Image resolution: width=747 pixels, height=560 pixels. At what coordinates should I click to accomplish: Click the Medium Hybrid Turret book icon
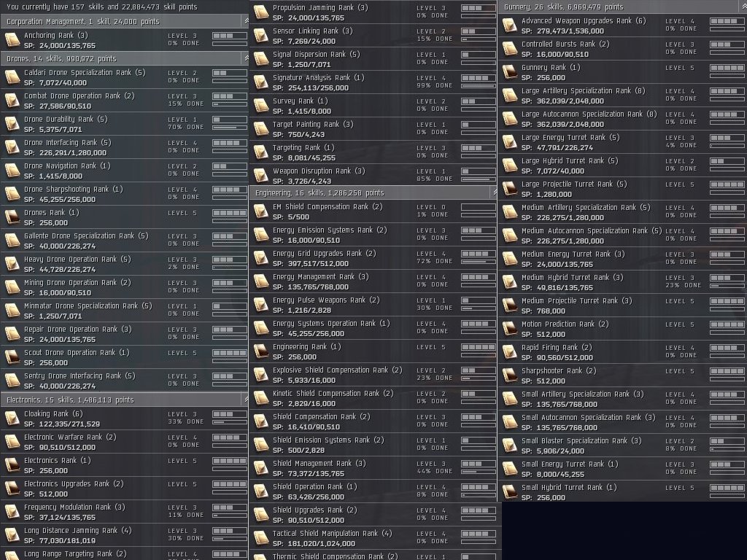(x=509, y=282)
